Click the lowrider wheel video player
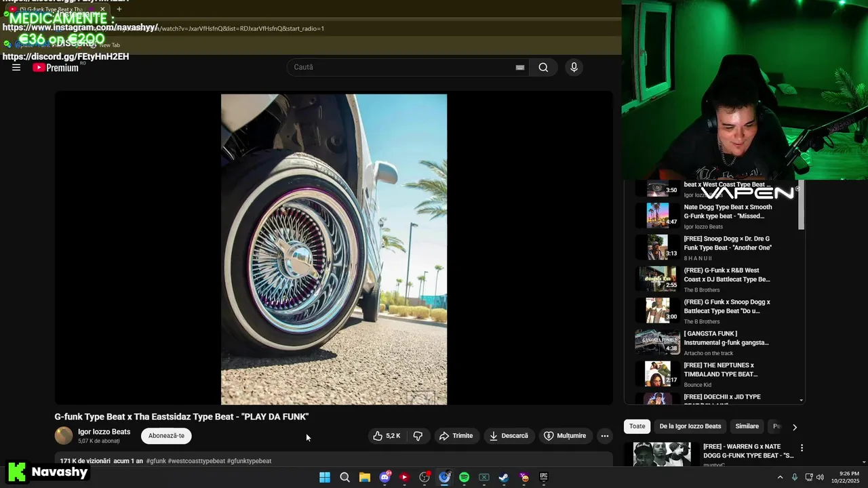868x488 pixels. [334, 249]
